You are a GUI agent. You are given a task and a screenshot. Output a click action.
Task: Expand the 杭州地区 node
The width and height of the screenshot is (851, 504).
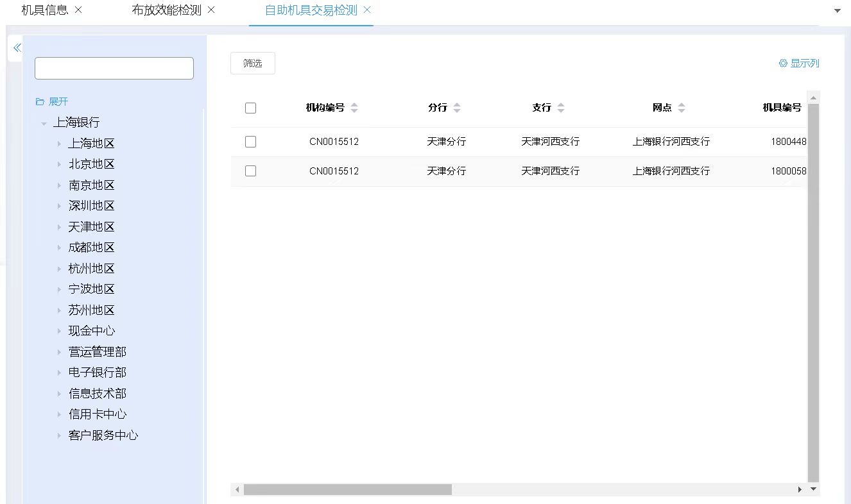click(x=59, y=269)
